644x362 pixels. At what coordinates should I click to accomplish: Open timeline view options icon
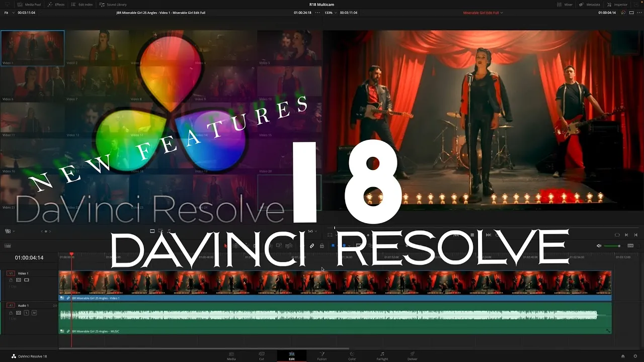pyautogui.click(x=8, y=246)
